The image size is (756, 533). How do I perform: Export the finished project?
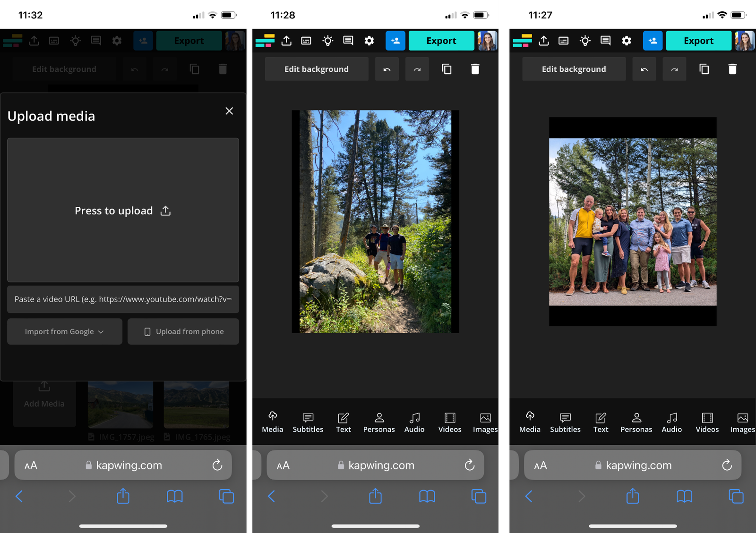(x=441, y=41)
